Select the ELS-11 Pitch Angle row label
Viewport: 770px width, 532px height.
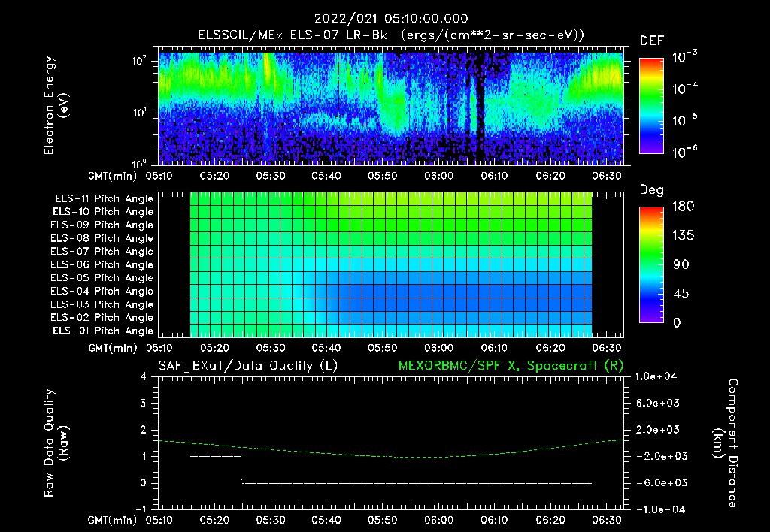(x=104, y=199)
